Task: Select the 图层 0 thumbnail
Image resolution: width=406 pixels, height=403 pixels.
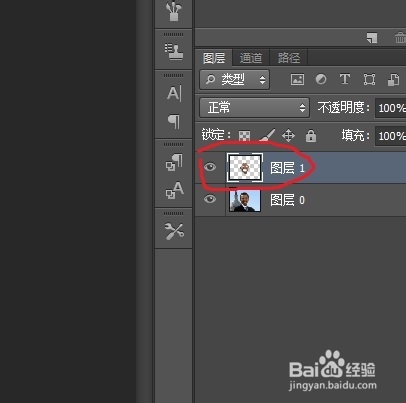Action: pos(245,200)
